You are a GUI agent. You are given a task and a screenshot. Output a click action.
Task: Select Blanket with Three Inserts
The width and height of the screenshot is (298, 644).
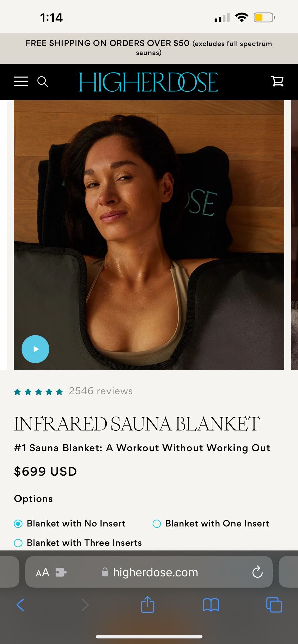click(78, 543)
